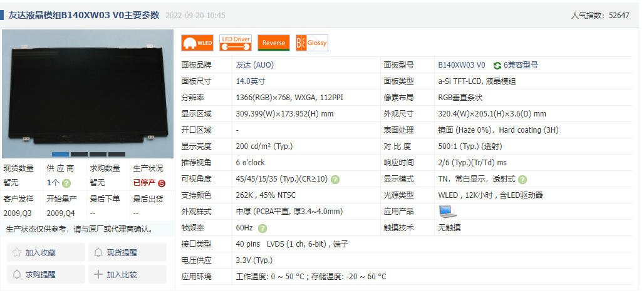Open the 友达 (AUO) brand link

(x=254, y=65)
